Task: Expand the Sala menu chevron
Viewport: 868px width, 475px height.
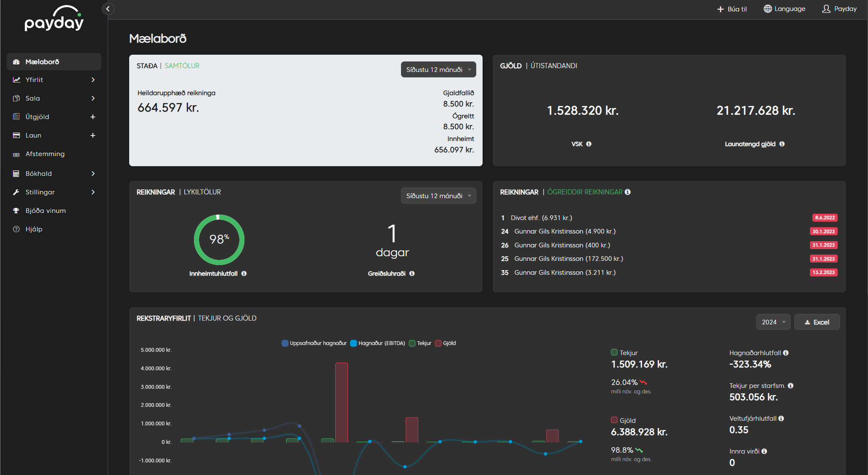Action: (93, 98)
